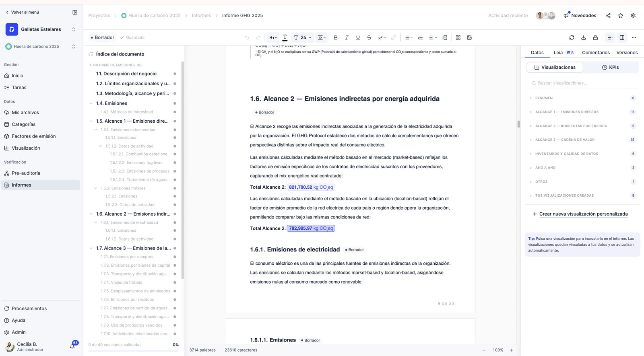Open the font size 24 dropdown
Screen dimensions: 644x356
[303, 37]
